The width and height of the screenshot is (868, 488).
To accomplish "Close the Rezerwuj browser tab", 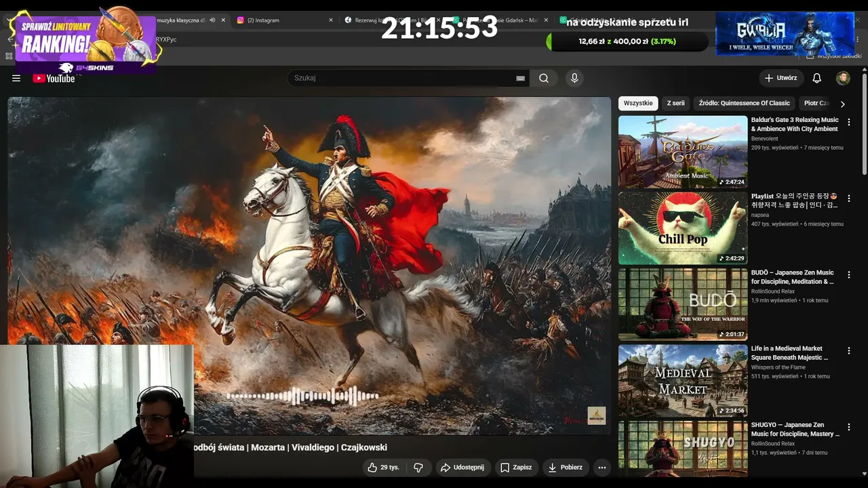I will point(438,20).
